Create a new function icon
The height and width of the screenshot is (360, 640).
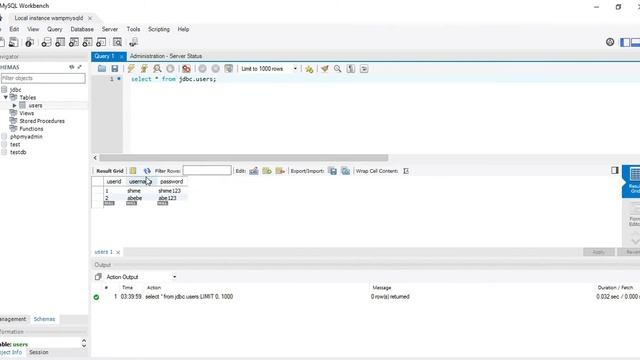101,42
